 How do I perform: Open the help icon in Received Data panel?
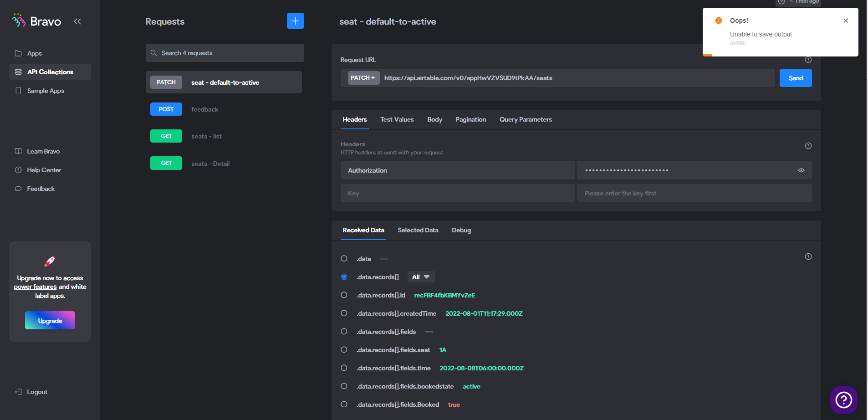808,256
